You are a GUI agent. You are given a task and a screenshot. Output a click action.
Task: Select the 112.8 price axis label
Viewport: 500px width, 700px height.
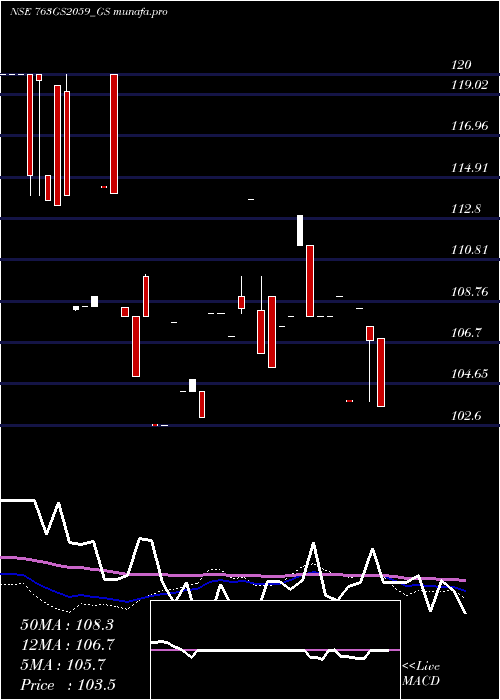pos(466,209)
